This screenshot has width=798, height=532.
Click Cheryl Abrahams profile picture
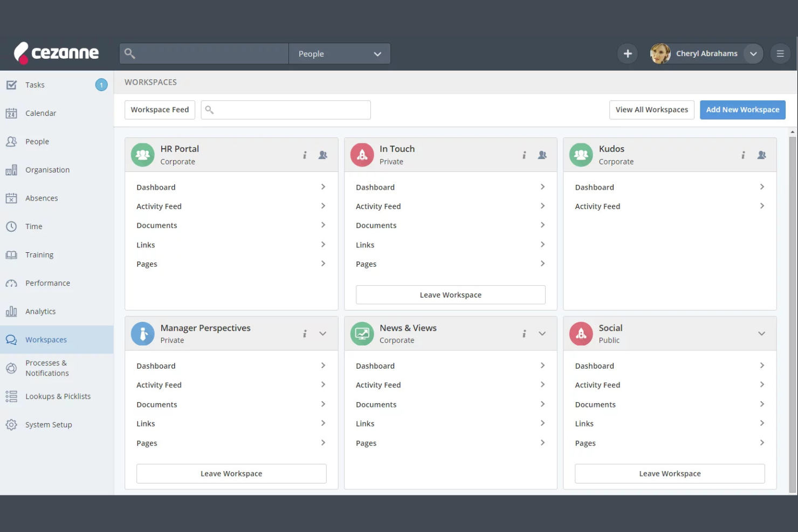coord(661,53)
